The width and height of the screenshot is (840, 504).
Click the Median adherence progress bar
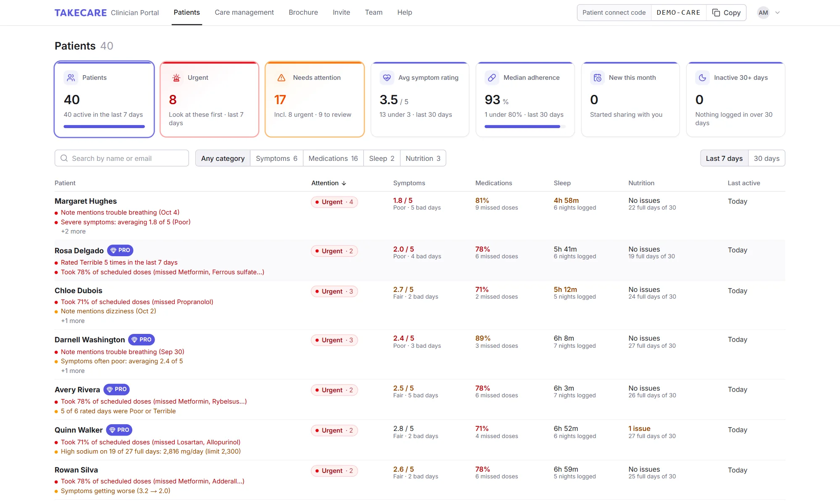(x=525, y=126)
